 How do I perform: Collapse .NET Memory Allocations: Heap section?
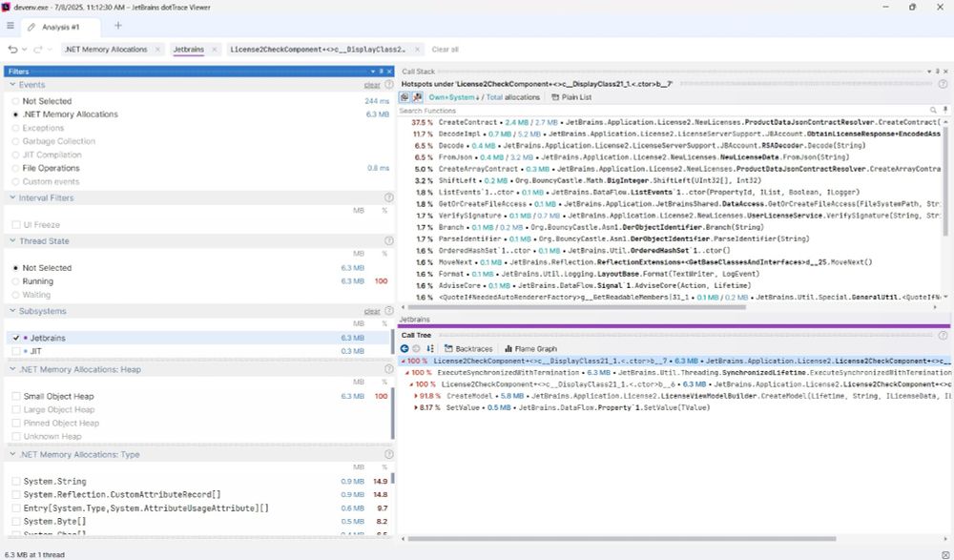pos(12,369)
